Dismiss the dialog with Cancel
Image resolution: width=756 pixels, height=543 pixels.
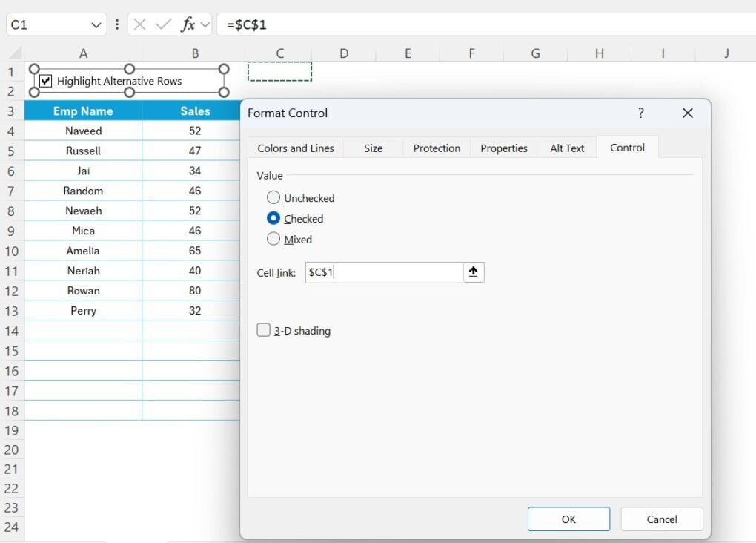click(x=661, y=519)
